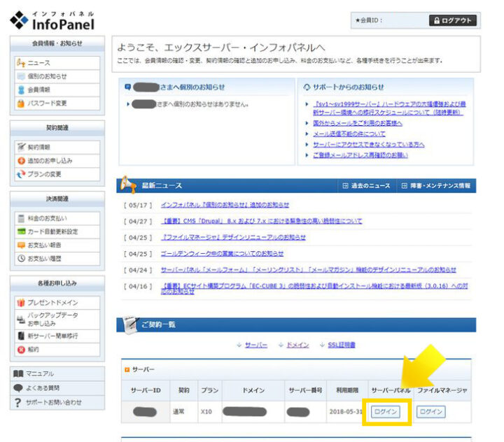
Task: Click the gift icon beside プレゼントドメイン
Action: (x=21, y=303)
